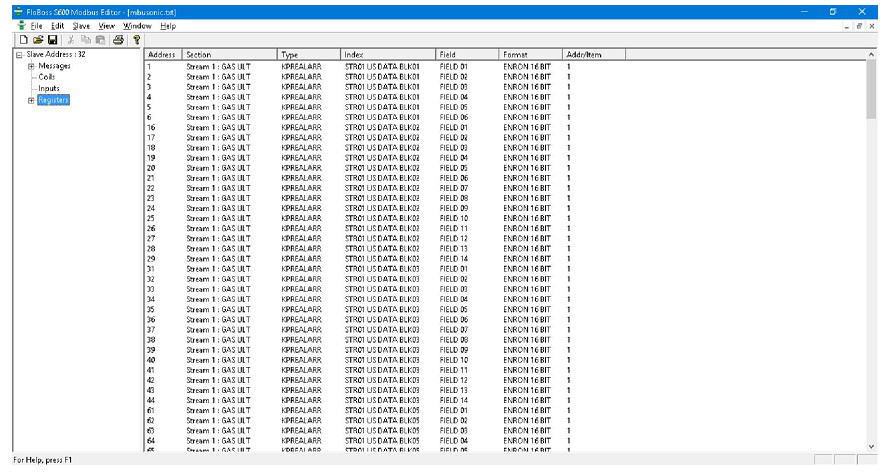This screenshot has width=886, height=472.
Task: Click Section cell in address 20 row
Action: (218, 168)
